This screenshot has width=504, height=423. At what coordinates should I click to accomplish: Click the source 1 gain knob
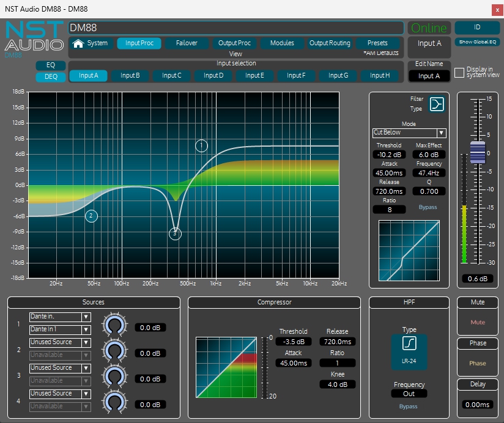[115, 325]
